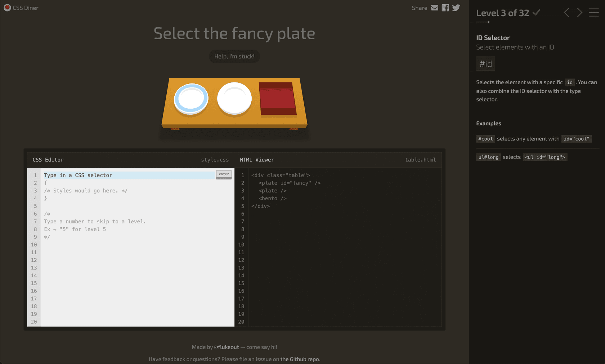Click the fancy blue-rimmed plate
Image resolution: width=605 pixels, height=364 pixels.
click(191, 99)
